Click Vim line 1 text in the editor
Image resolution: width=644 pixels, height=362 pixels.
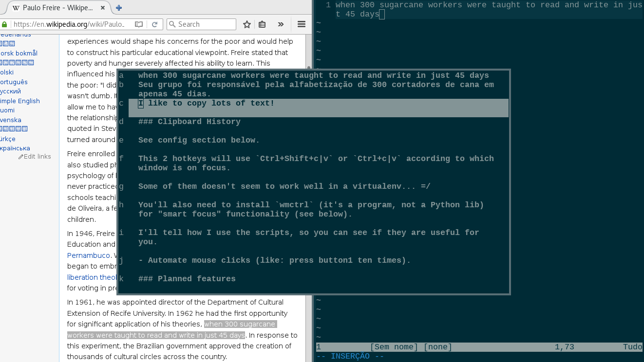point(489,9)
